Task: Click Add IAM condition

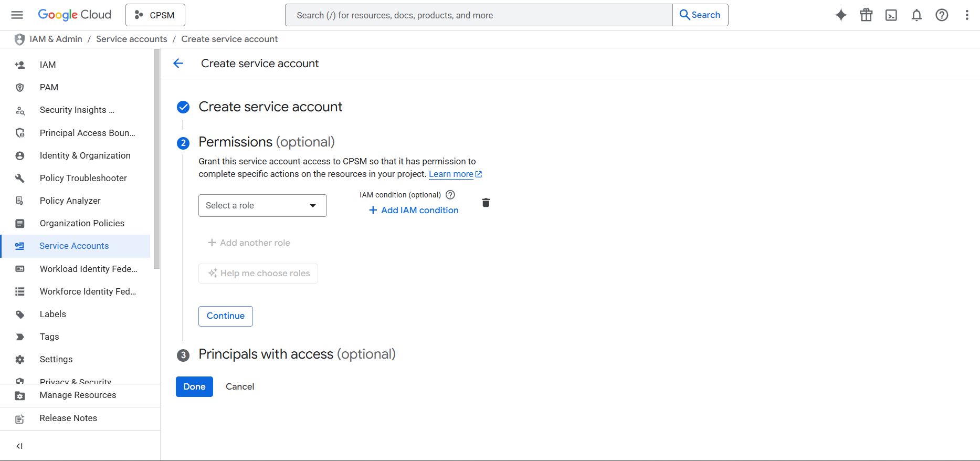Action: click(414, 210)
